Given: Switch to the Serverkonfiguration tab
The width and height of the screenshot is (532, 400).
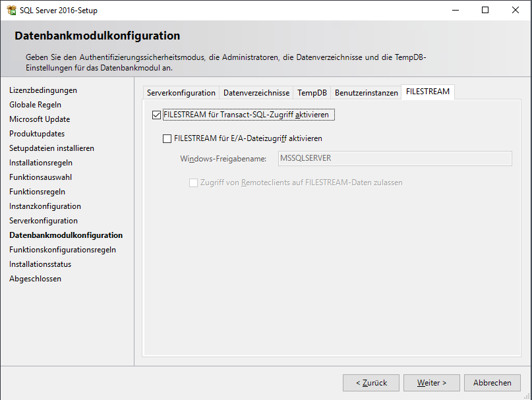Looking at the screenshot, I should click(181, 93).
